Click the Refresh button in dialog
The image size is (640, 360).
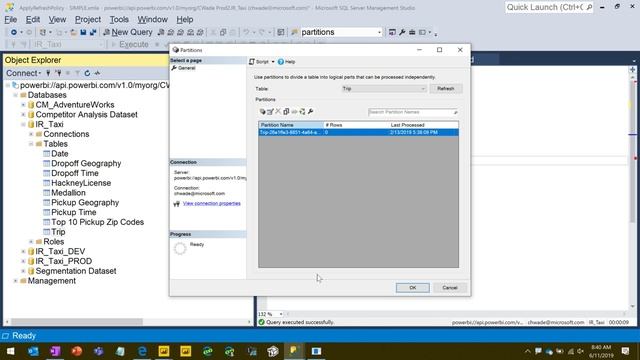(x=446, y=89)
